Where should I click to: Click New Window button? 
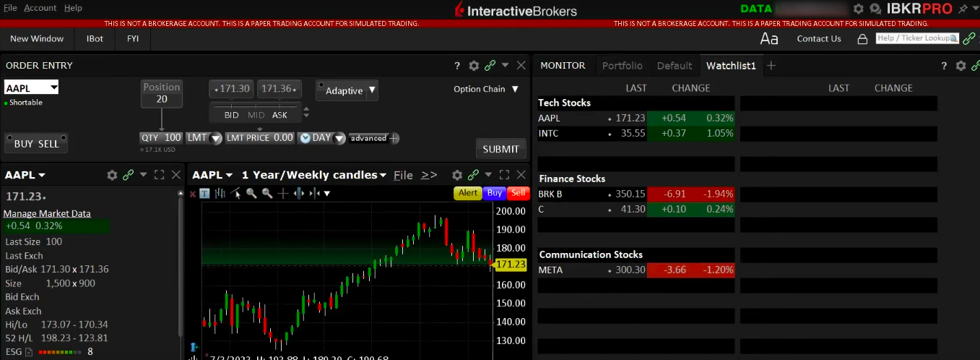(37, 38)
